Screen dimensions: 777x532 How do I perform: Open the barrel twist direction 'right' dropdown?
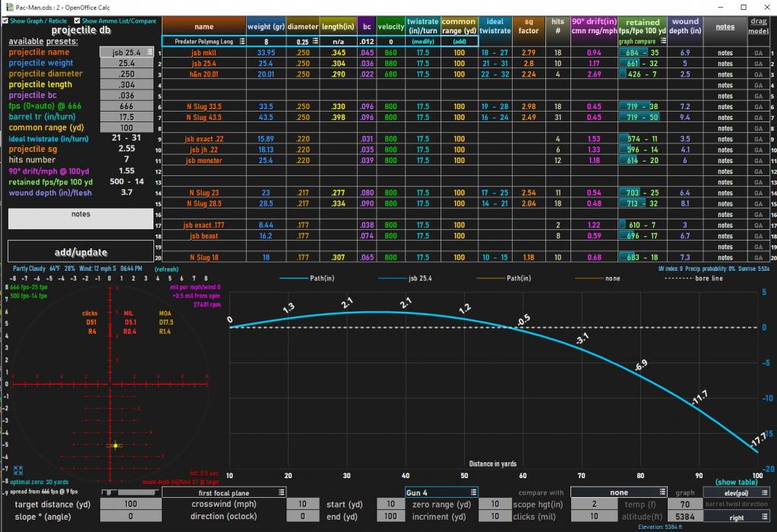[x=765, y=517]
